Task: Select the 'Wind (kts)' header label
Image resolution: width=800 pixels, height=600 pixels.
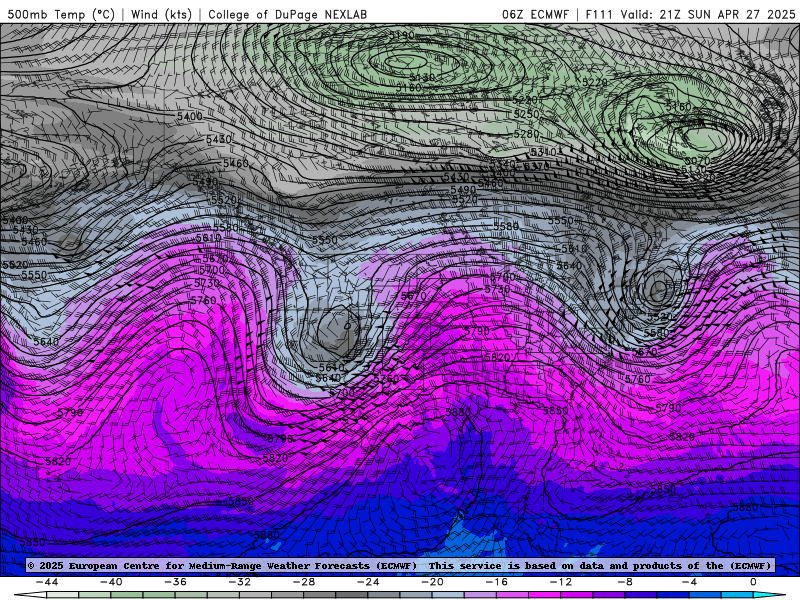Action: [x=161, y=14]
